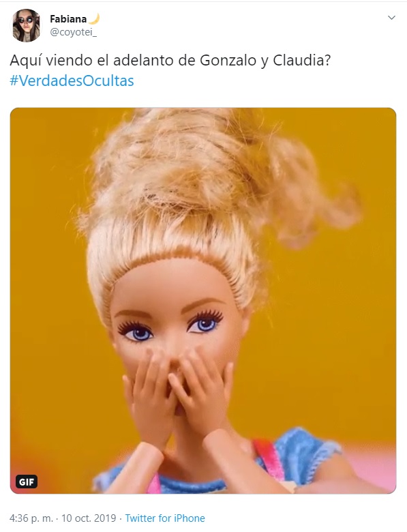This screenshot has width=407, height=532.
Task: Click the 4:36 p. m. timestamp
Action: [31, 518]
